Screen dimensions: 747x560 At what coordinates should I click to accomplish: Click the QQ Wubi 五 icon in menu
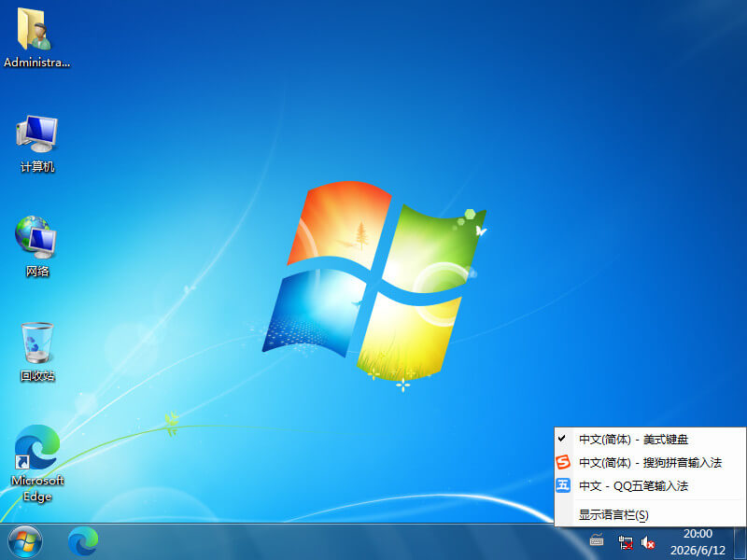pos(563,485)
